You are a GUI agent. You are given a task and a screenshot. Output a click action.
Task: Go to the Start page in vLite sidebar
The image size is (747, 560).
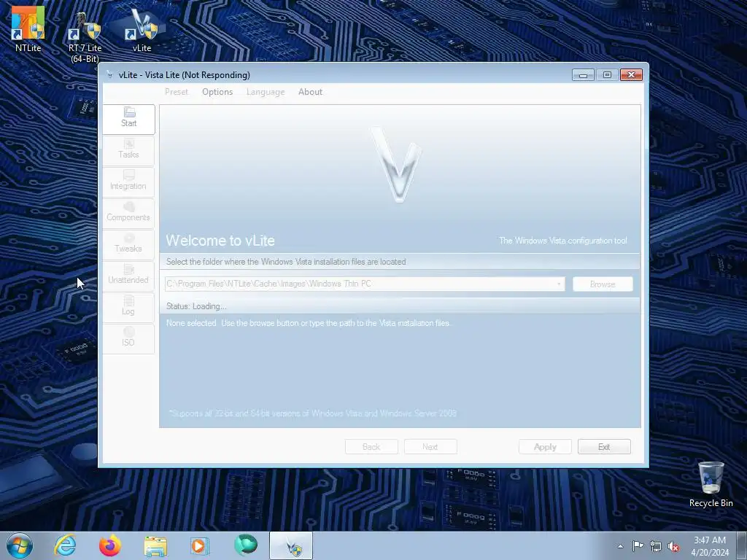[x=128, y=119]
